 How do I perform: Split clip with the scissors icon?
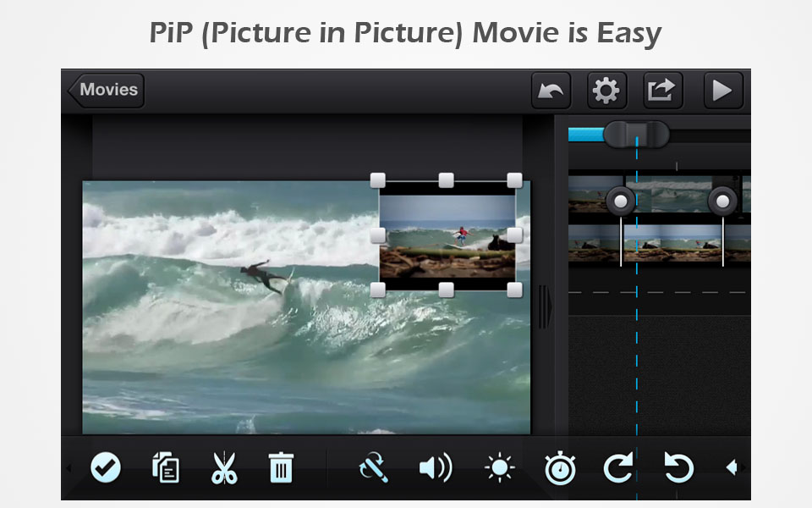224,467
